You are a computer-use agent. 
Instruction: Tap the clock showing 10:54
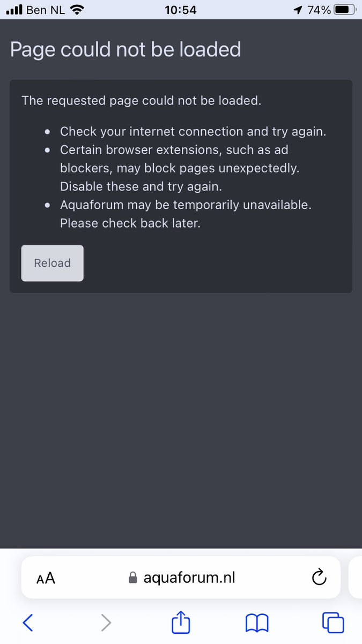(181, 9)
